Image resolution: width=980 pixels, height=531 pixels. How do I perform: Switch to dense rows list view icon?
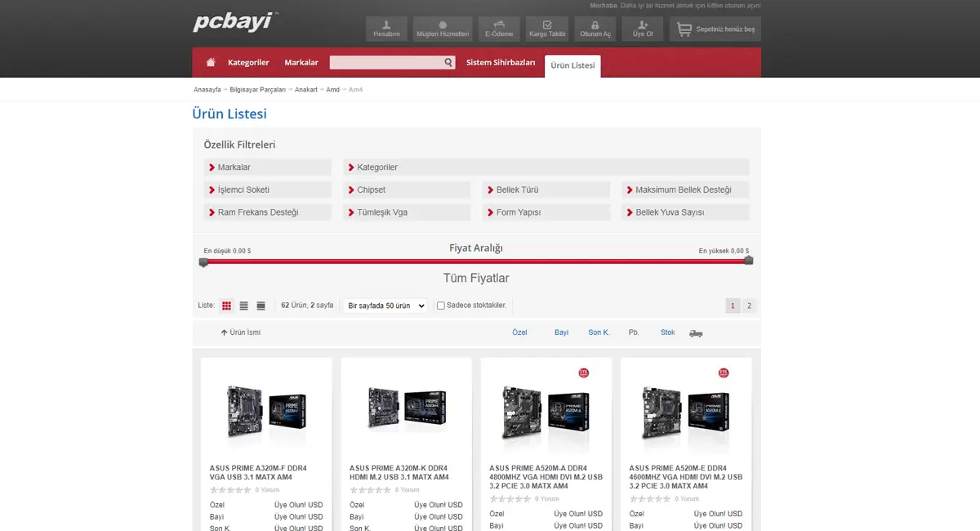261,306
